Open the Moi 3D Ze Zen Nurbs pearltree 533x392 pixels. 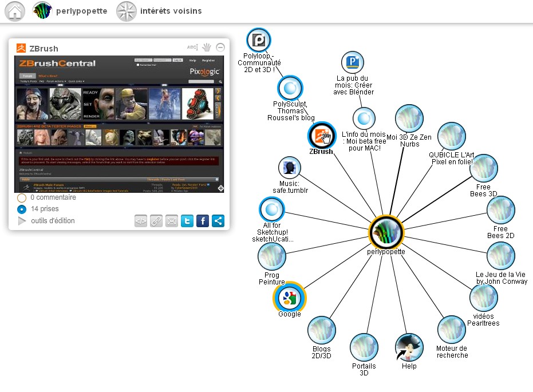click(409, 118)
